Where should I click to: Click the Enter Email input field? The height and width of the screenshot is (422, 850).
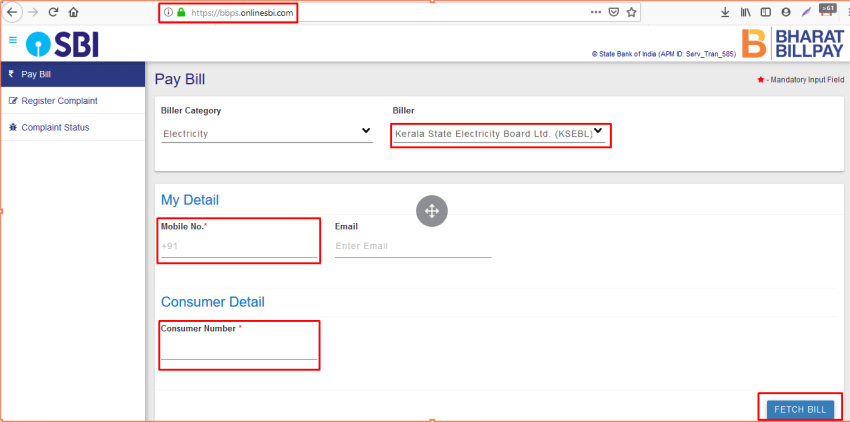tap(413, 246)
